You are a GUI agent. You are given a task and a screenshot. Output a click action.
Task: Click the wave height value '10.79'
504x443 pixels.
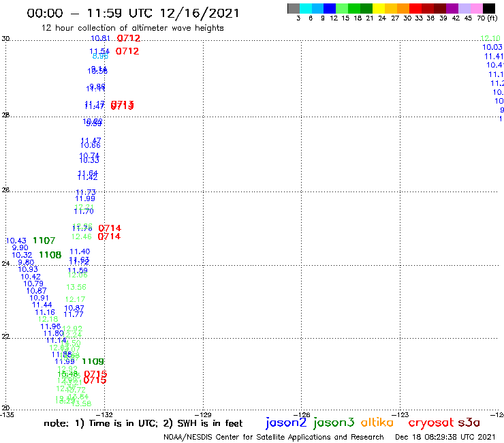[33, 284]
